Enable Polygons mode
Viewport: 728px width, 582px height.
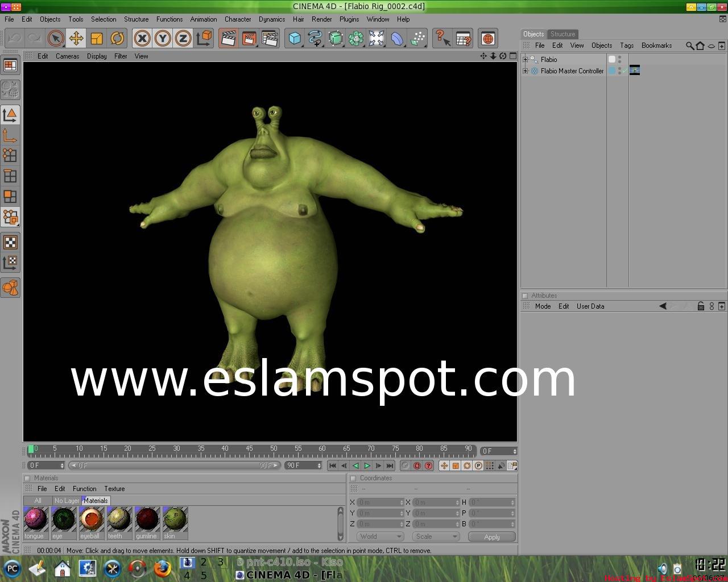(x=10, y=197)
